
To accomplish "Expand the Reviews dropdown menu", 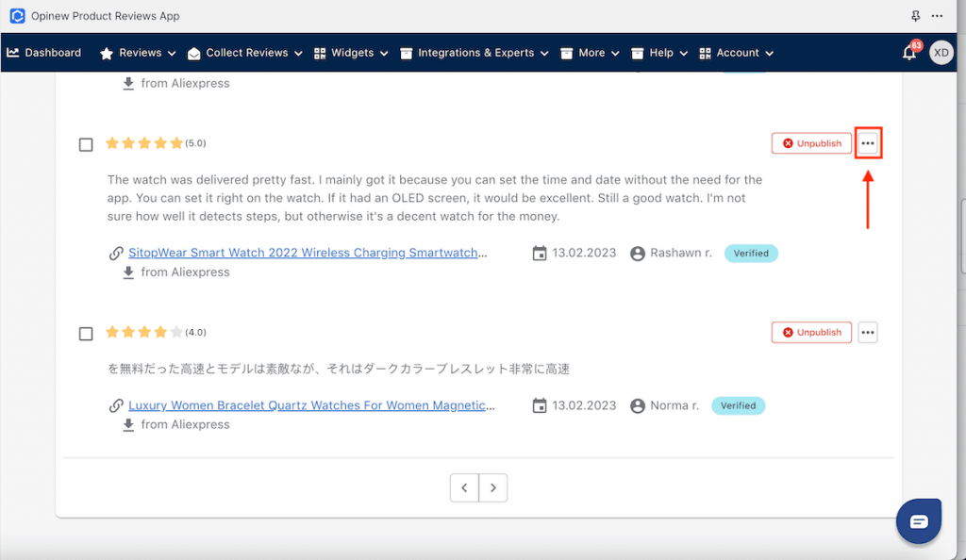I will pos(139,53).
